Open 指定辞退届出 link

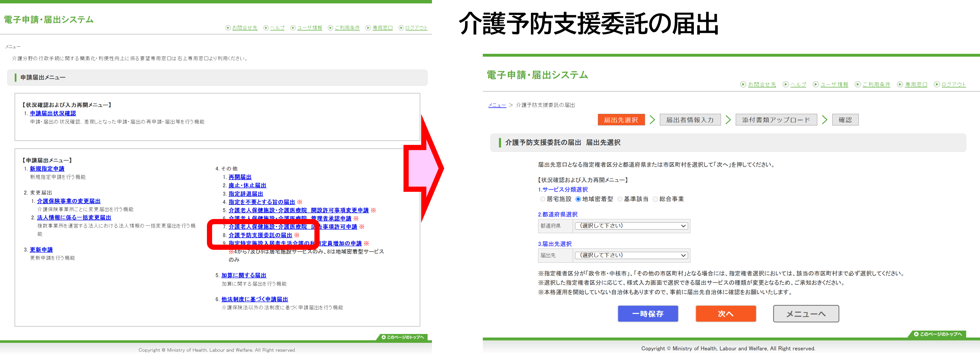coord(246,194)
